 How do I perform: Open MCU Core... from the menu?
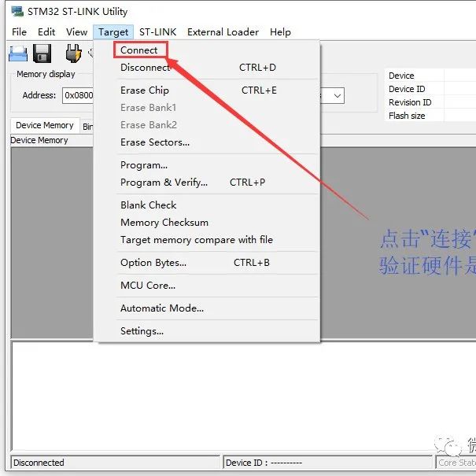pyautogui.click(x=206, y=286)
